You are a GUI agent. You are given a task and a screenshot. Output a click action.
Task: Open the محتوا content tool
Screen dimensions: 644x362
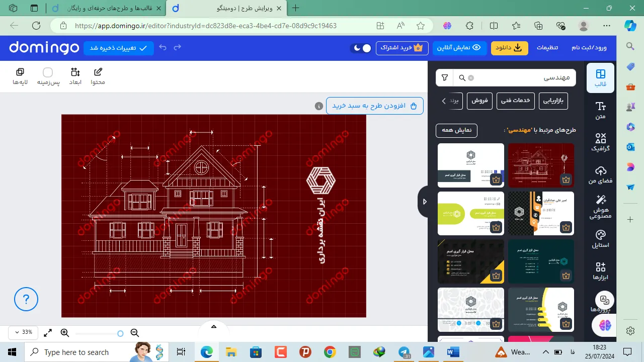98,76
